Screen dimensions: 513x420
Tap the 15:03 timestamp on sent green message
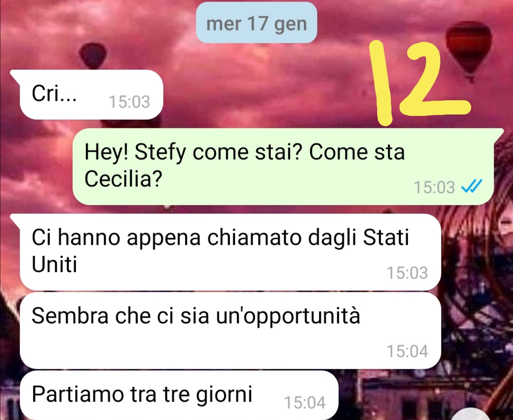434,187
